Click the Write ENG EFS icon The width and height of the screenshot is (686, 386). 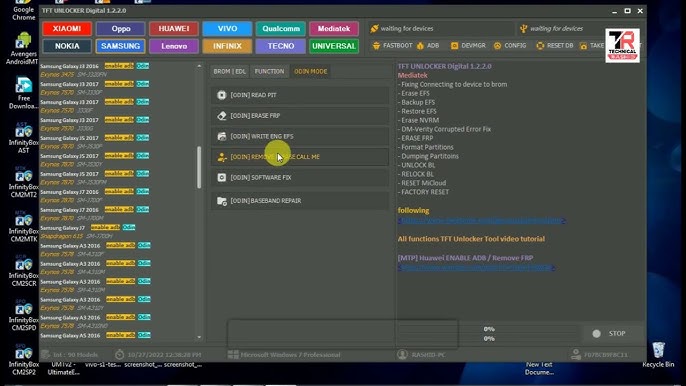(221, 136)
